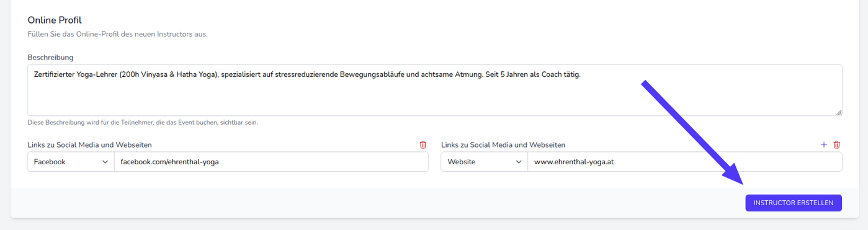Click the chevron arrow beside Website
Viewport: 868px width, 230px height.
[518, 162]
